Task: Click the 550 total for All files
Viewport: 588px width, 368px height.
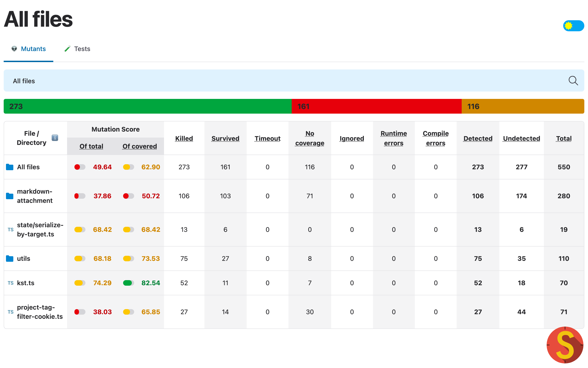Action: [x=564, y=167]
